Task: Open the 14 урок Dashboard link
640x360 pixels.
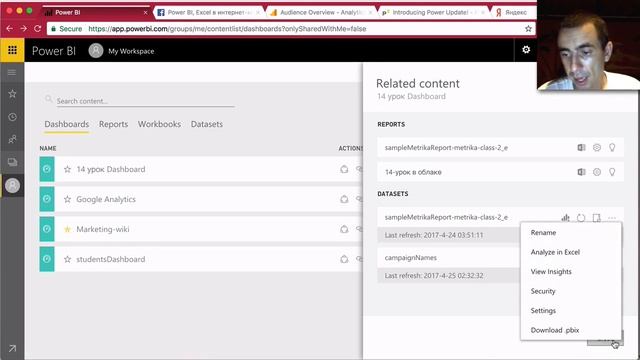Action: click(111, 169)
